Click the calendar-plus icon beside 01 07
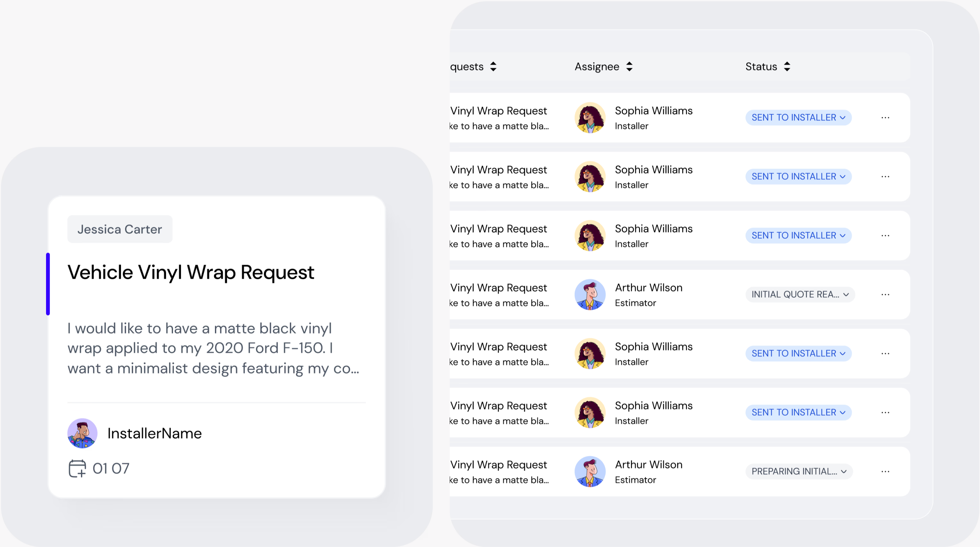The width and height of the screenshot is (980, 547). click(x=77, y=468)
